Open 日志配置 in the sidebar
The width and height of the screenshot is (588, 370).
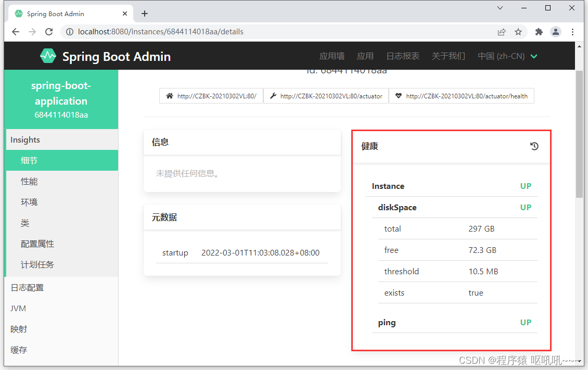click(62, 288)
